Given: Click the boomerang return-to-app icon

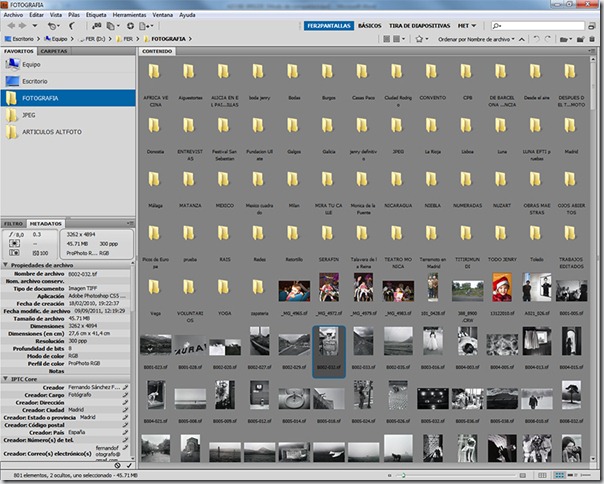Looking at the screenshot, I should click(72, 26).
